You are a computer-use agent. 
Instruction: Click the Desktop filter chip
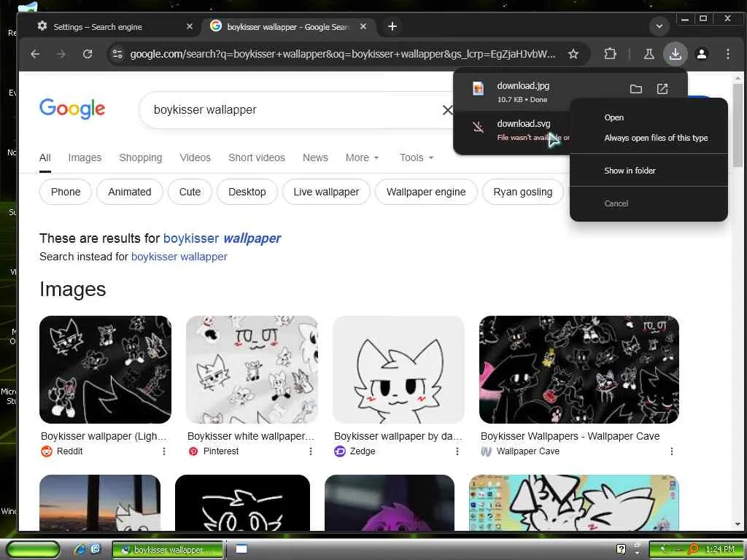coord(247,192)
